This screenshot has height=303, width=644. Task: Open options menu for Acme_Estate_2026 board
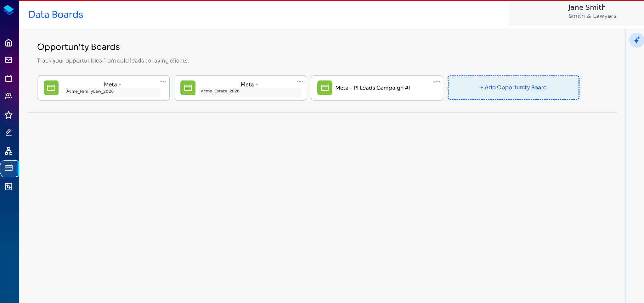[x=300, y=82]
